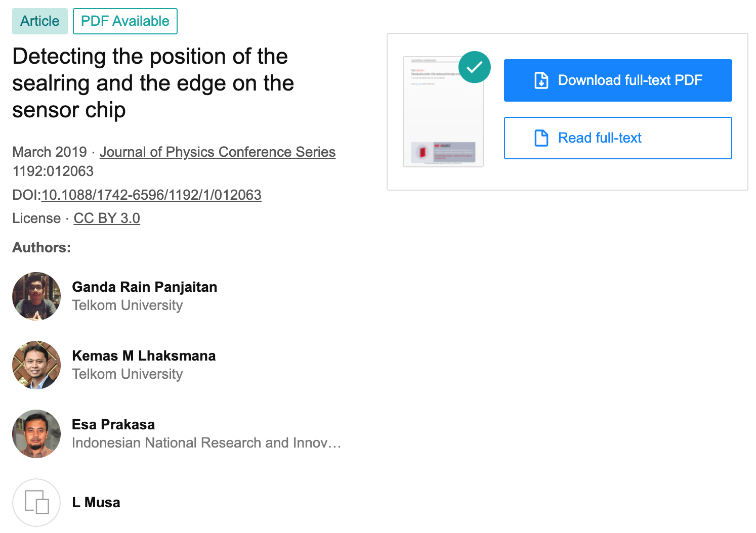The width and height of the screenshot is (756, 533).
Task: Open author name Ganda Rain Panjaitan
Action: pyautogui.click(x=145, y=287)
